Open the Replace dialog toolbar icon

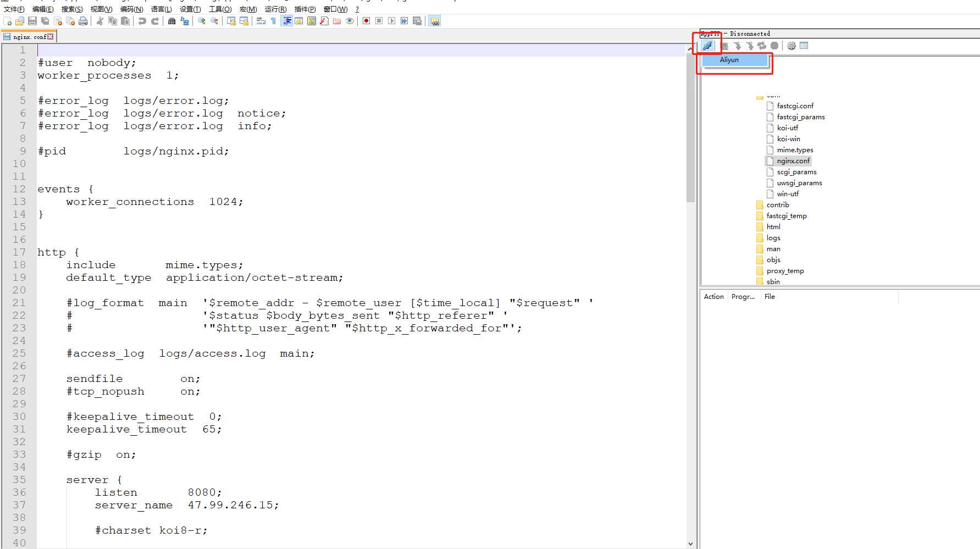click(185, 21)
